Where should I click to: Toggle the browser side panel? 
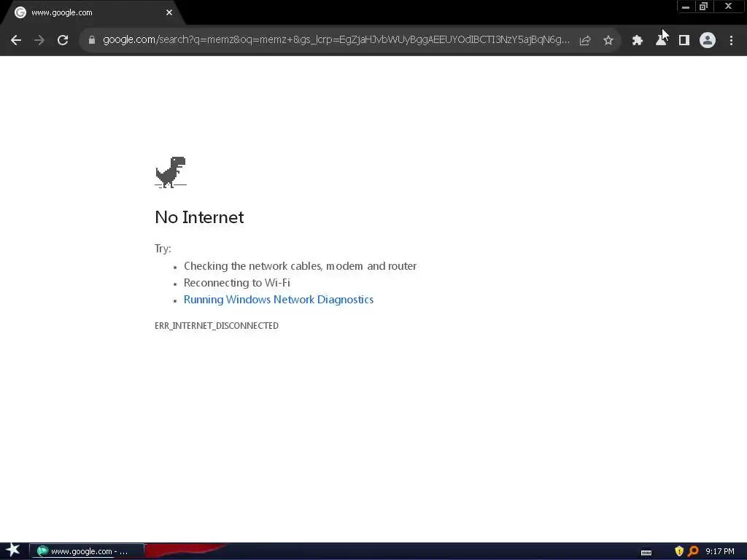pyautogui.click(x=684, y=41)
